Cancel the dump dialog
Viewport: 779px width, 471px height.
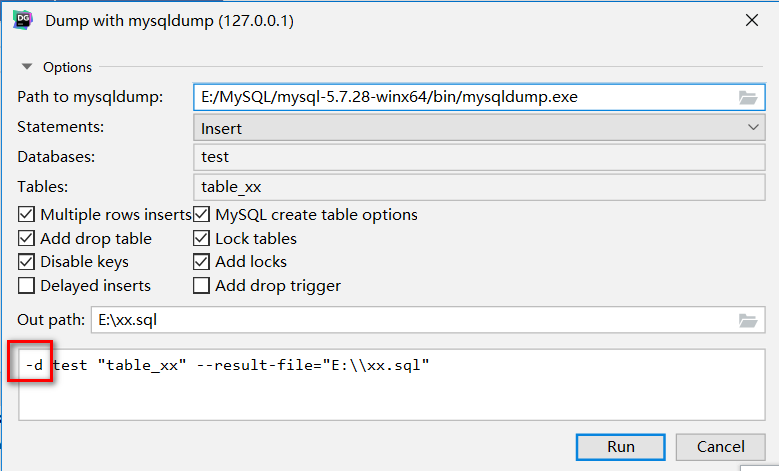pyautogui.click(x=720, y=447)
